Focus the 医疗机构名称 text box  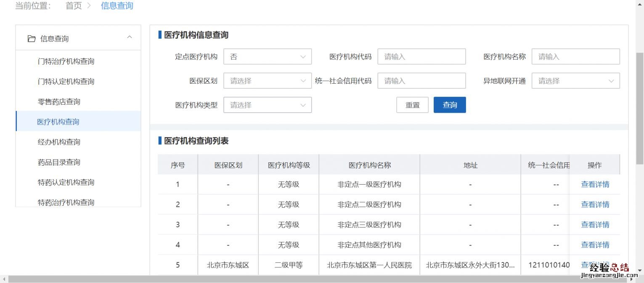(x=575, y=57)
